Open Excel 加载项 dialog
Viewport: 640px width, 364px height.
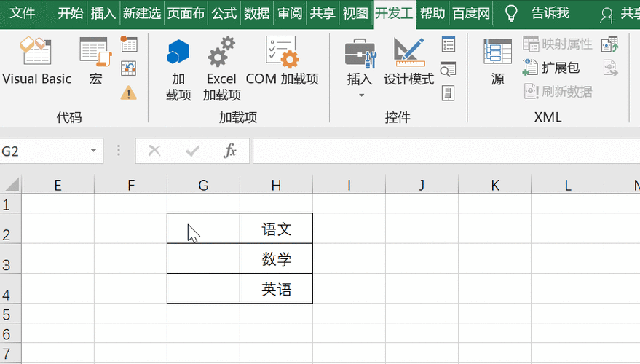221,69
